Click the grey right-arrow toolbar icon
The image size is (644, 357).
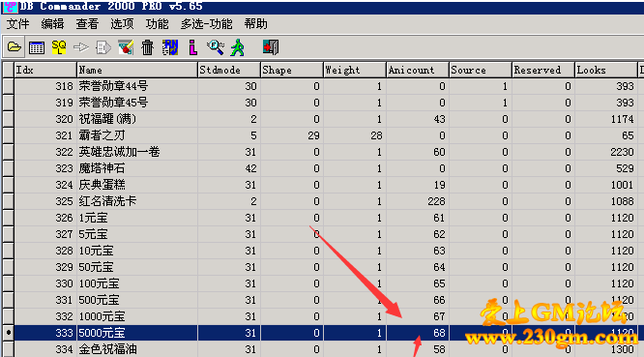[81, 47]
